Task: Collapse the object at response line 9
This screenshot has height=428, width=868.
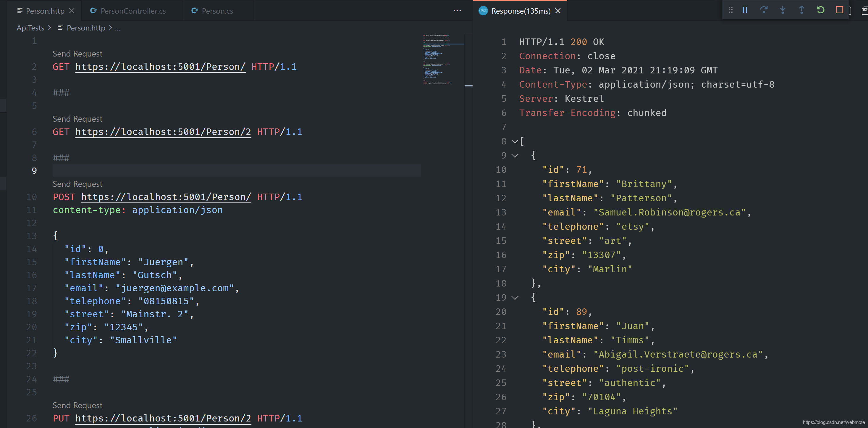Action: coord(515,155)
